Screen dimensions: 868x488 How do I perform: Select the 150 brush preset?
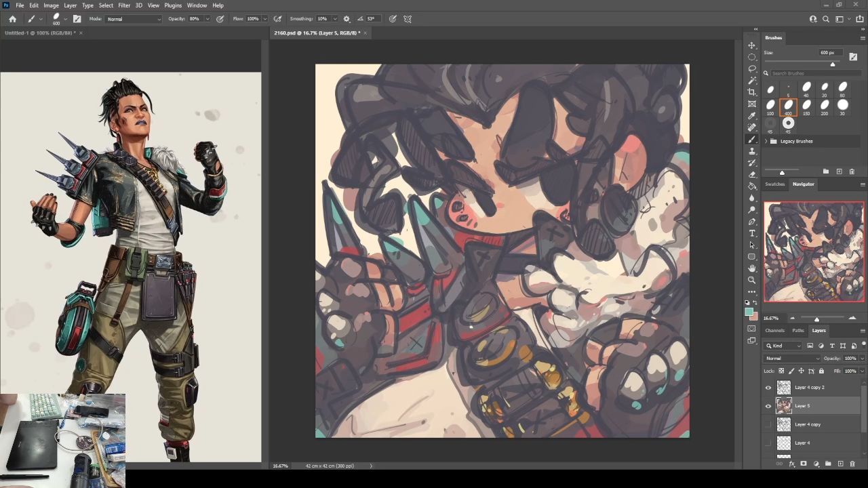pyautogui.click(x=806, y=106)
